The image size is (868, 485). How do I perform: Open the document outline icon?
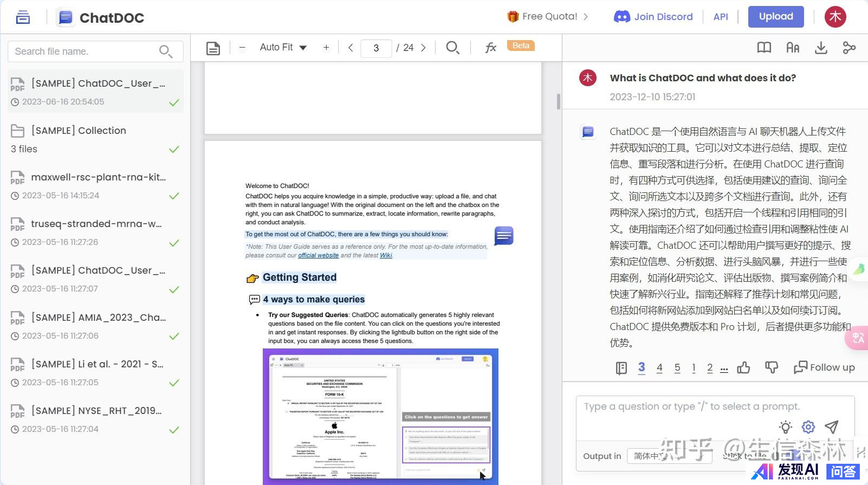coord(213,48)
